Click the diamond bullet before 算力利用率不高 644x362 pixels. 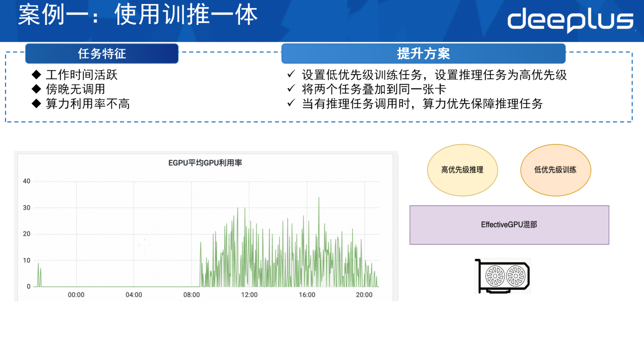pyautogui.click(x=36, y=104)
